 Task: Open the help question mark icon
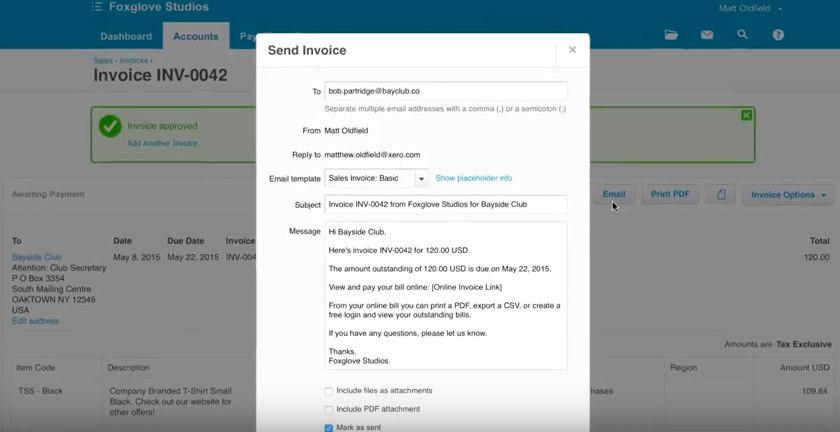click(778, 35)
